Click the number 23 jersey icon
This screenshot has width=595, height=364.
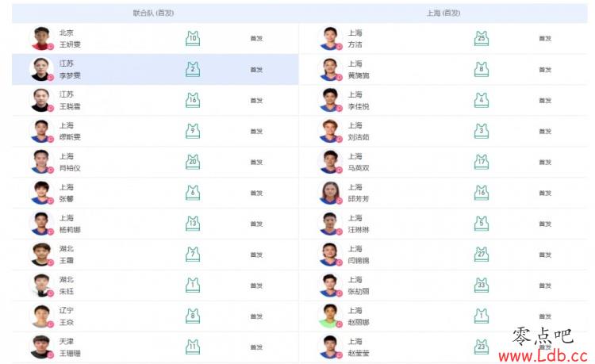click(x=482, y=347)
